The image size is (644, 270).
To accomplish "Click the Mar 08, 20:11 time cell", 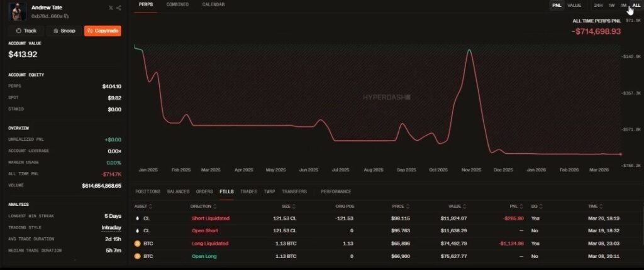I will tap(604, 256).
